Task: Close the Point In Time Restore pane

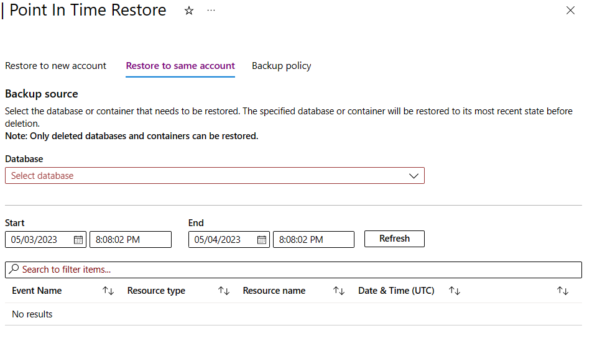Action: pos(570,11)
